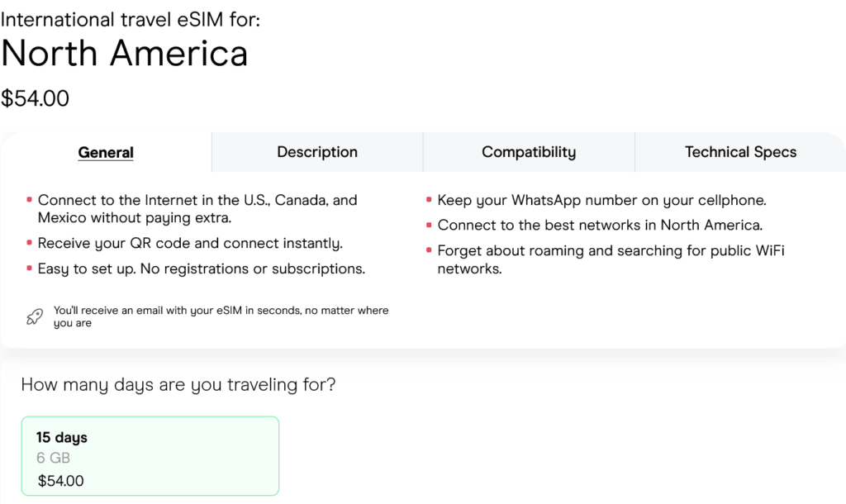Go to the Technical Specs tab
This screenshot has height=504, width=846.
coord(740,152)
